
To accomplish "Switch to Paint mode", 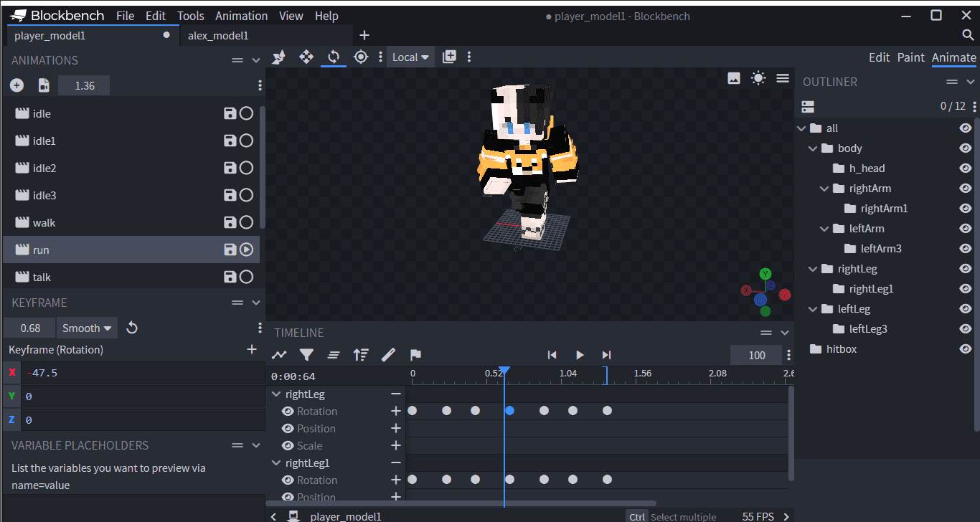I will [910, 57].
